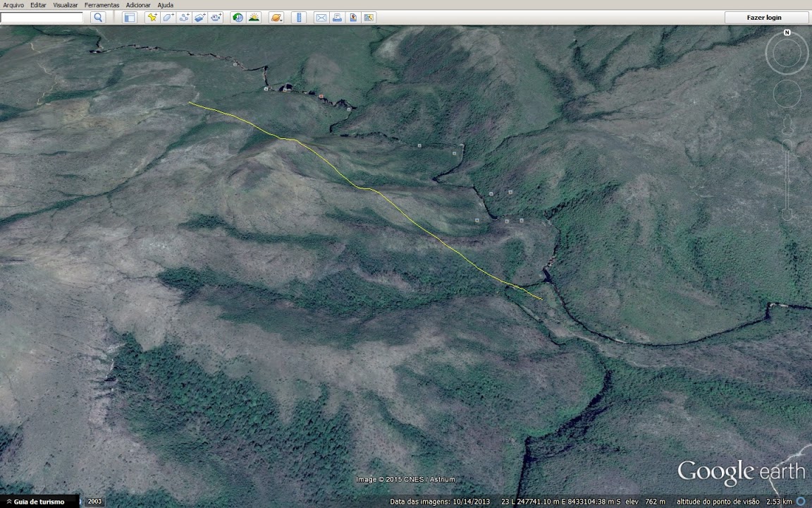This screenshot has height=508, width=812.
Task: Toggle sunlight across the landscape
Action: point(254,18)
